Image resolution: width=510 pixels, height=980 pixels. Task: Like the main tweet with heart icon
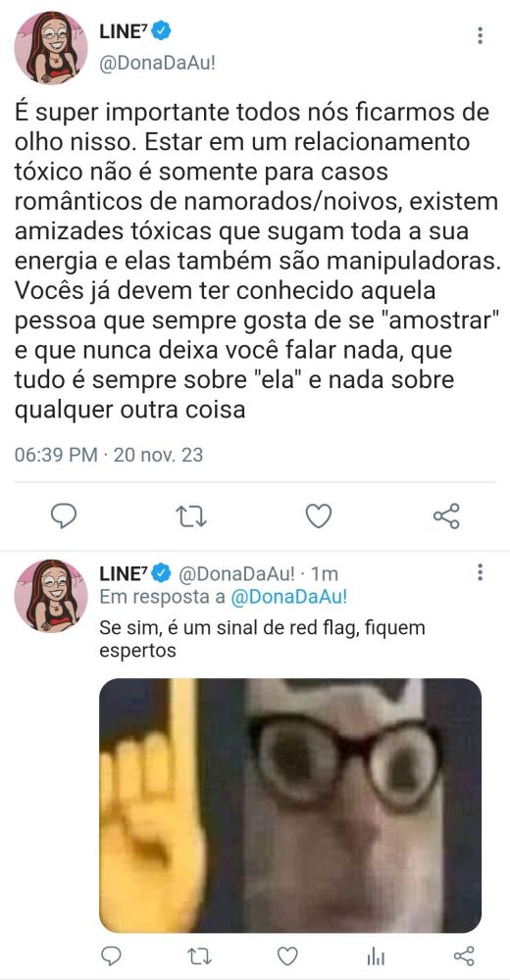coord(319,516)
